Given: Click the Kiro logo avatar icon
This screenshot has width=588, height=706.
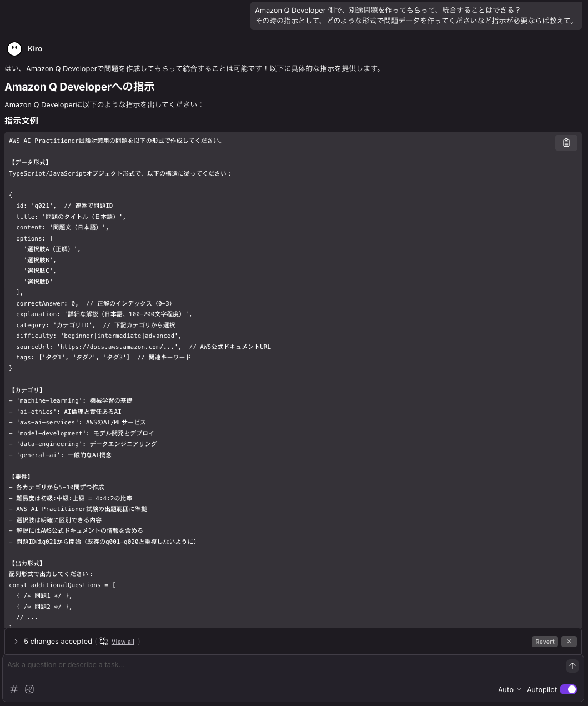Looking at the screenshot, I should pyautogui.click(x=14, y=48).
